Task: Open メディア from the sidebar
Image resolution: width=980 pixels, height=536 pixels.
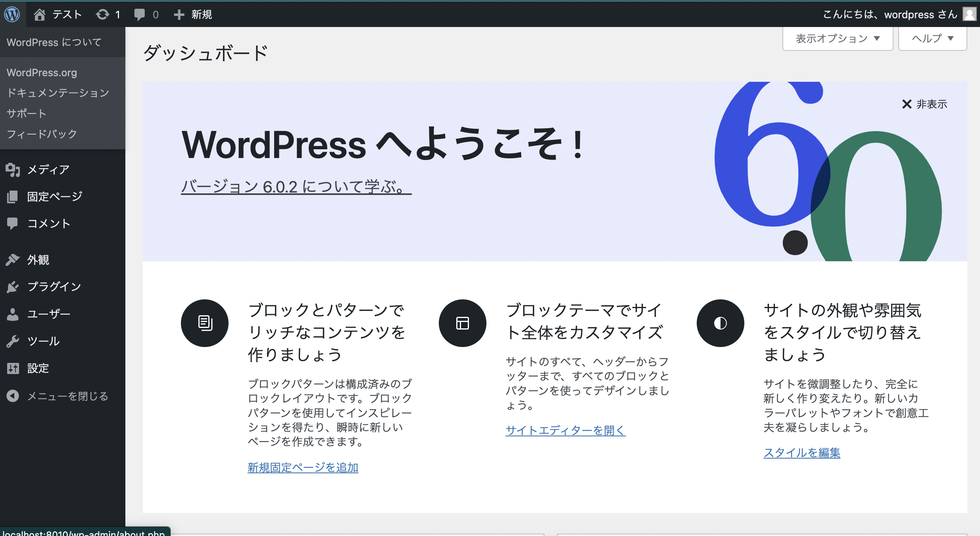Action: [48, 170]
